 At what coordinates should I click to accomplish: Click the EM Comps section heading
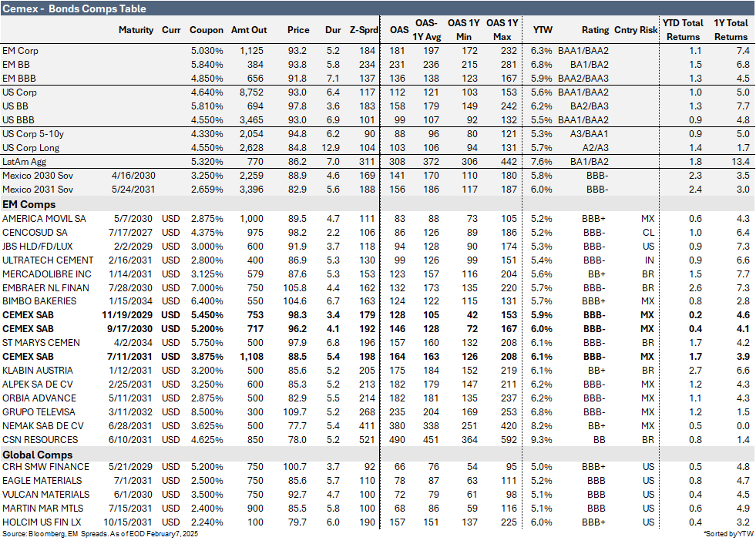tap(29, 204)
